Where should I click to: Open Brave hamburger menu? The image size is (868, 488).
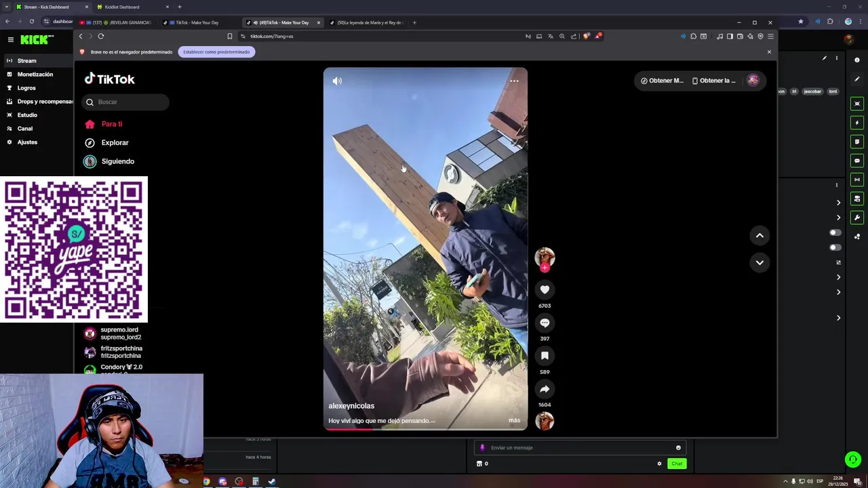click(770, 36)
